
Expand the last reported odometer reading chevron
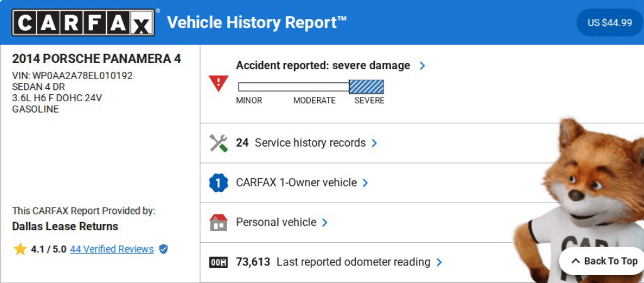pos(439,262)
